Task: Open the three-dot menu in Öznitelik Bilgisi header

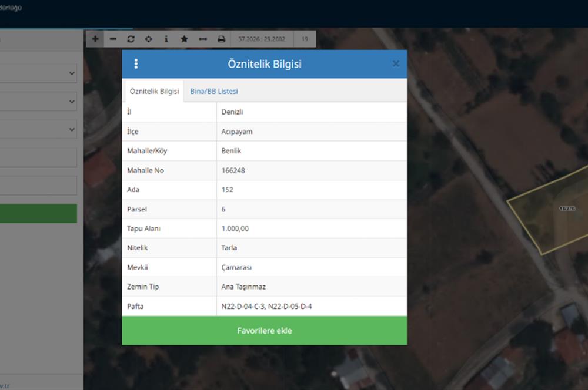Action: [x=136, y=63]
